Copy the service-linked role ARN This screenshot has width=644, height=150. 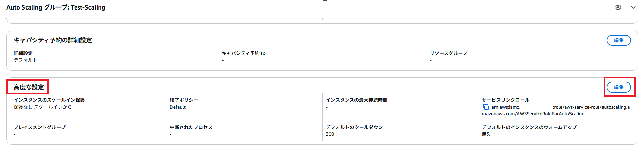pyautogui.click(x=486, y=107)
